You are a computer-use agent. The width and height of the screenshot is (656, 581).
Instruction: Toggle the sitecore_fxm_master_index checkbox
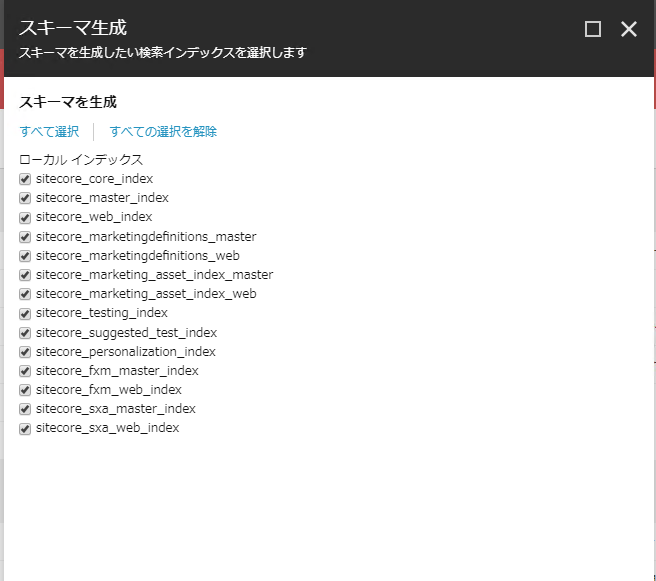click(26, 371)
